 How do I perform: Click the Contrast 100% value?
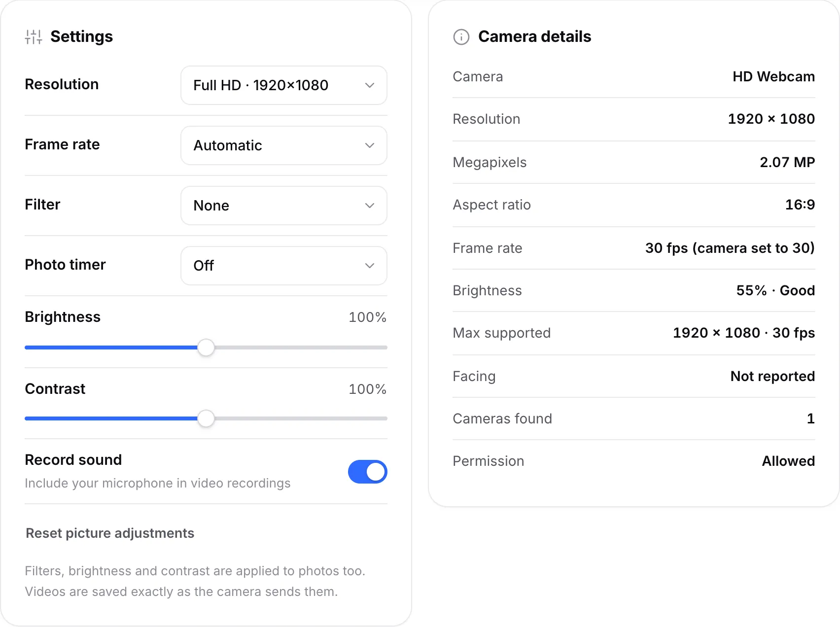click(x=367, y=389)
